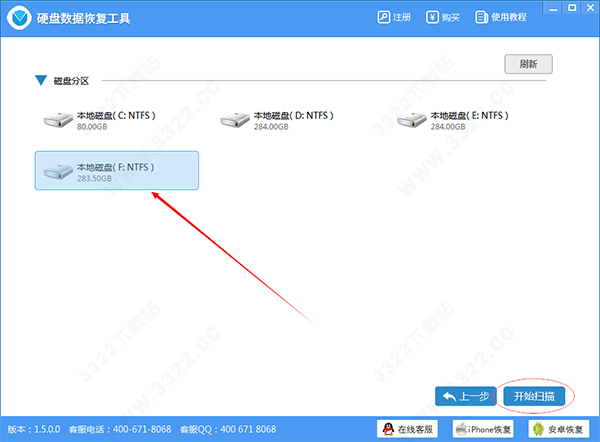Open the 注册 registration option
This screenshot has width=600, height=442.
[394, 17]
